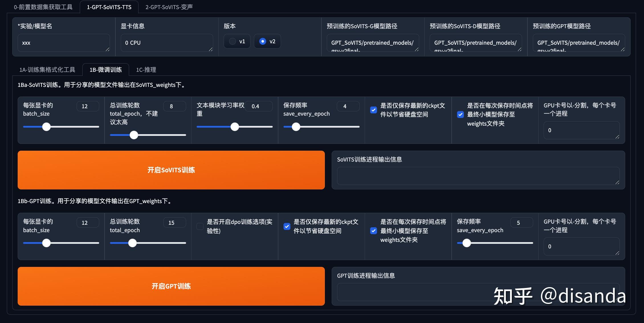
Task: Switch to the 2-GPT-SoVITS-变声 tab
Action: tap(169, 7)
